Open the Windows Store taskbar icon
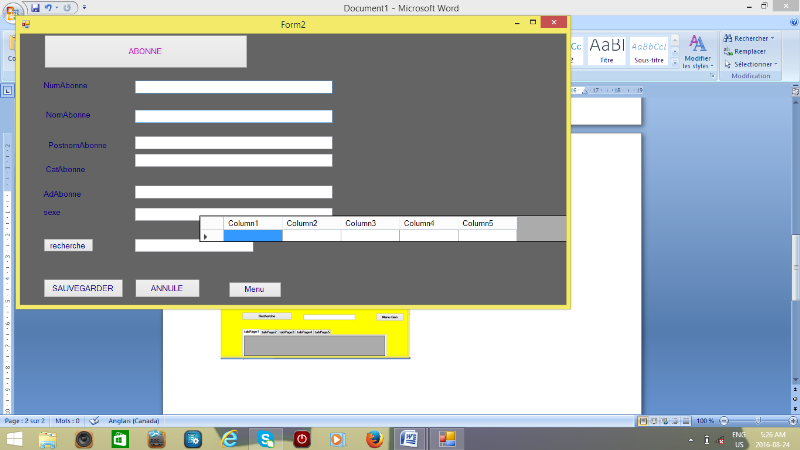800x450 pixels. [x=120, y=439]
